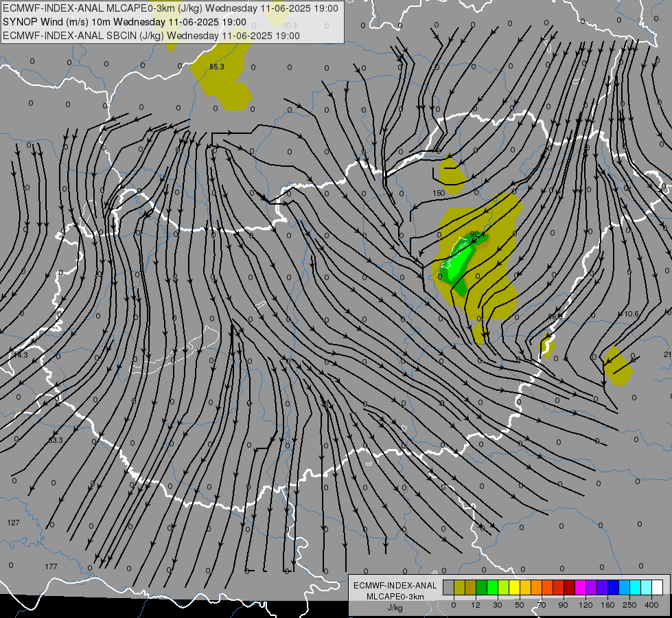This screenshot has height=618, width=672.
Task: Click the '10.6' value on the map
Action: 632,314
